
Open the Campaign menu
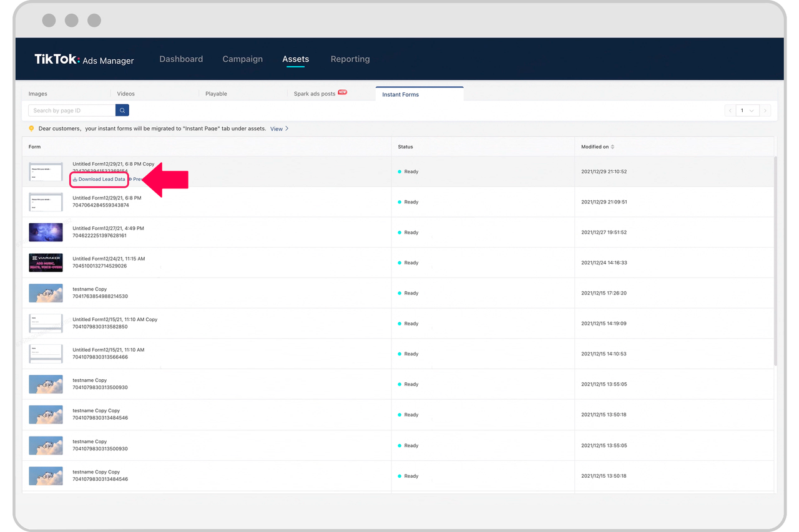click(x=242, y=59)
